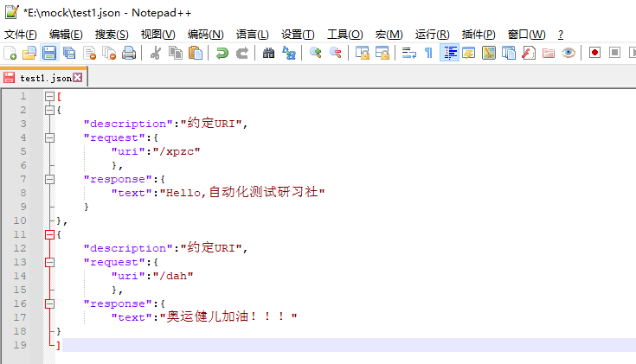Create a new file with New icon
636x364 pixels.
click(10, 53)
